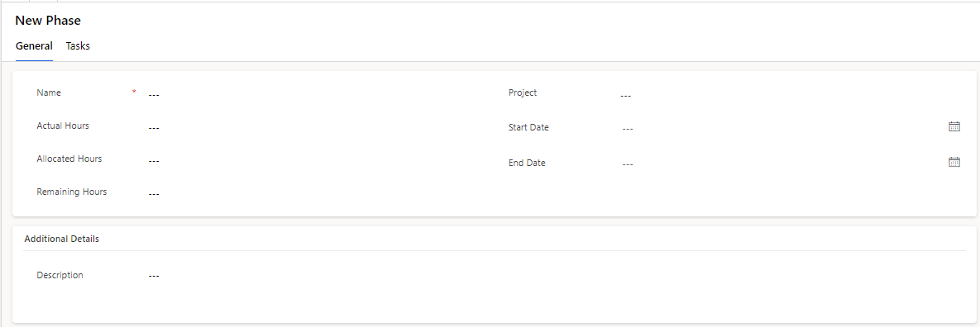Click the Description label
The image size is (980, 327).
pyautogui.click(x=60, y=275)
